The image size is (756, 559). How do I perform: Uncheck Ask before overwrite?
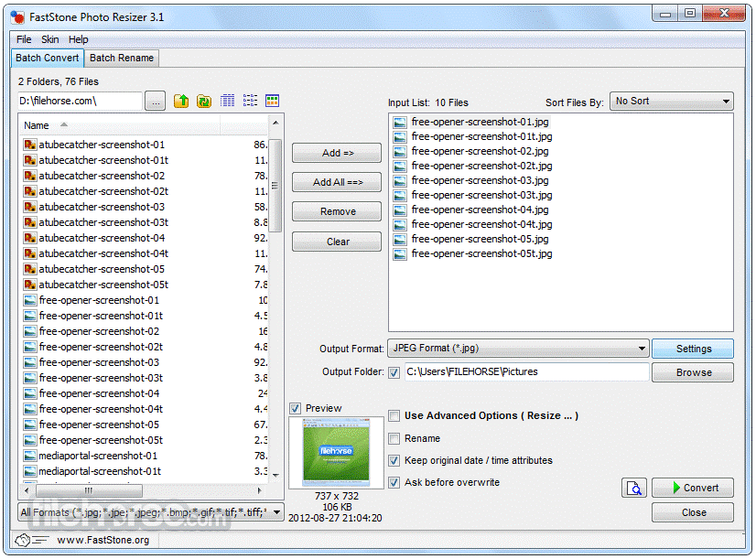[394, 482]
